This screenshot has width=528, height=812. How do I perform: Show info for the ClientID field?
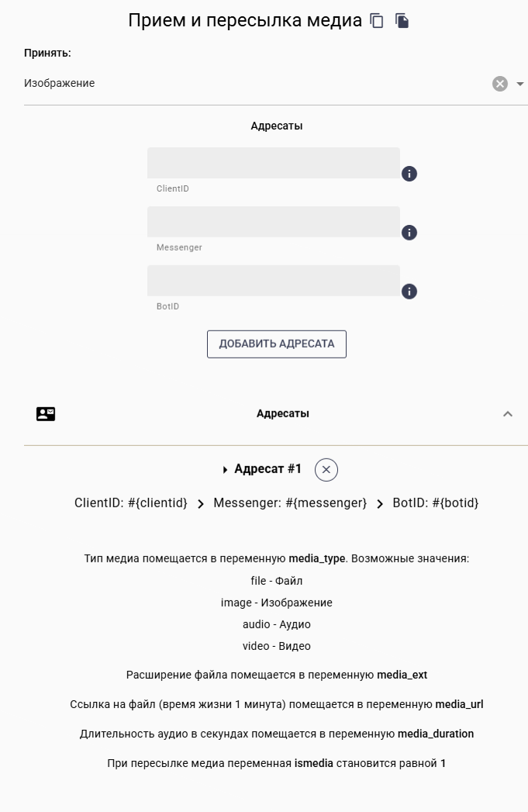[409, 174]
